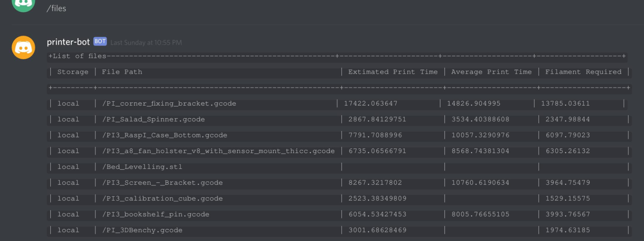Click local storage cell in PI_3DBenchy row
This screenshot has width=644, height=241.
(68, 230)
